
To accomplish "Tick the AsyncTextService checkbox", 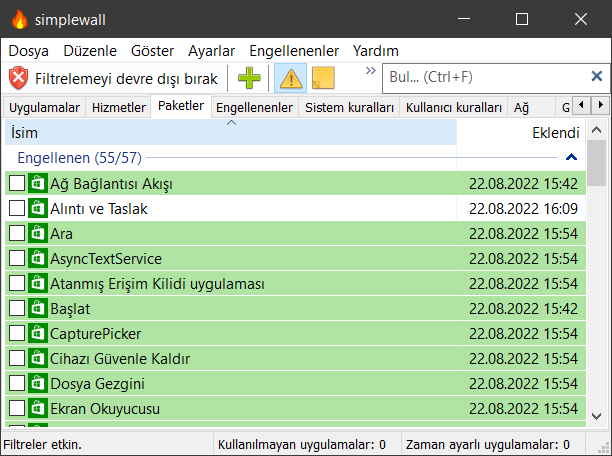I will tap(17, 258).
